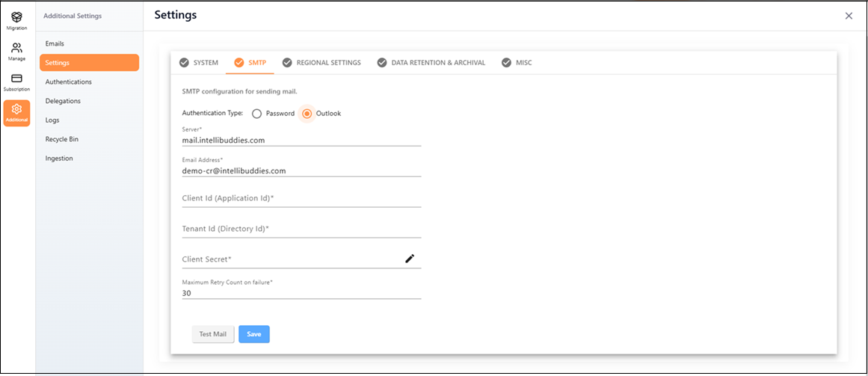Open Authentications settings page
The height and width of the screenshot is (376, 868).
point(68,82)
